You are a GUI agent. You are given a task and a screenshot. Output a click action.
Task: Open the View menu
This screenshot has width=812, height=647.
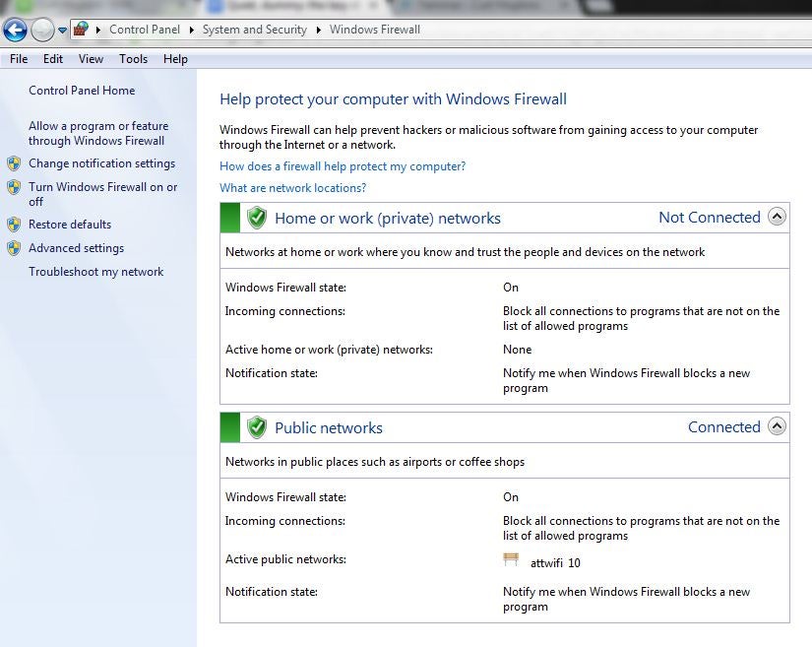click(x=91, y=59)
